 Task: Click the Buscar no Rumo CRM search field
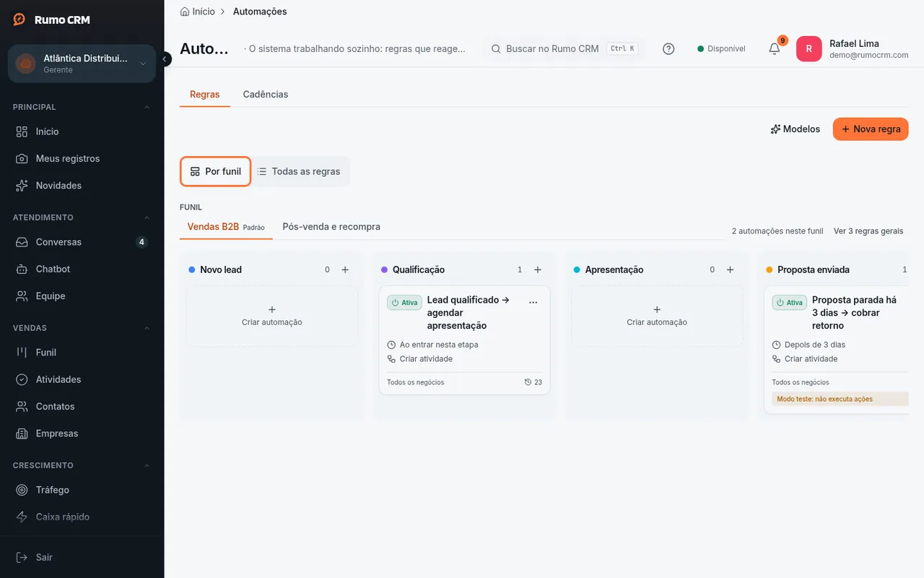coord(564,49)
